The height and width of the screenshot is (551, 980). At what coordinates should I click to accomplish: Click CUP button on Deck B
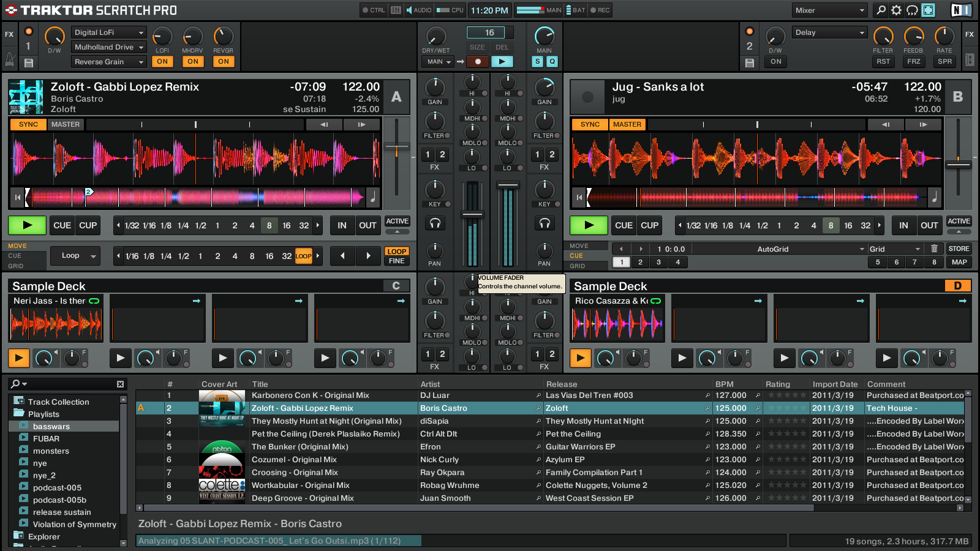point(649,225)
